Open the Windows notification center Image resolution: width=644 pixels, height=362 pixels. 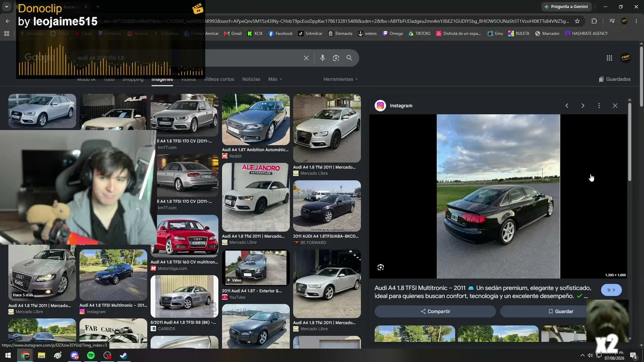[x=633, y=355]
